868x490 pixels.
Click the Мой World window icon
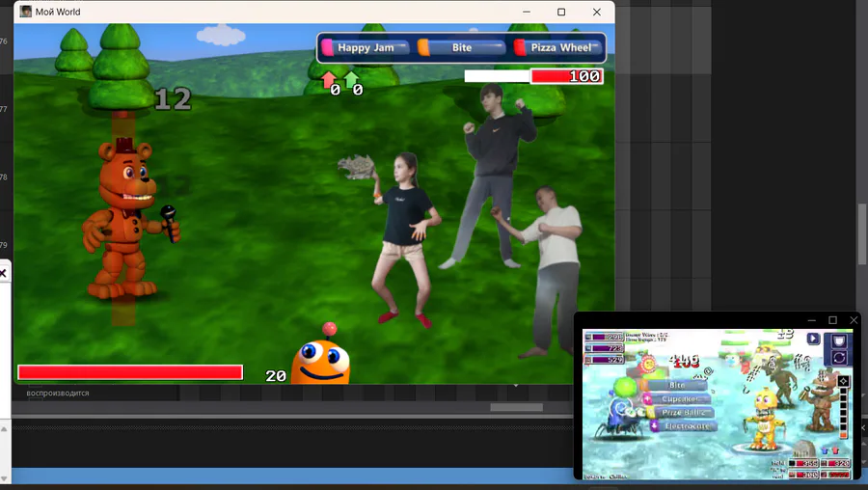[x=25, y=11]
